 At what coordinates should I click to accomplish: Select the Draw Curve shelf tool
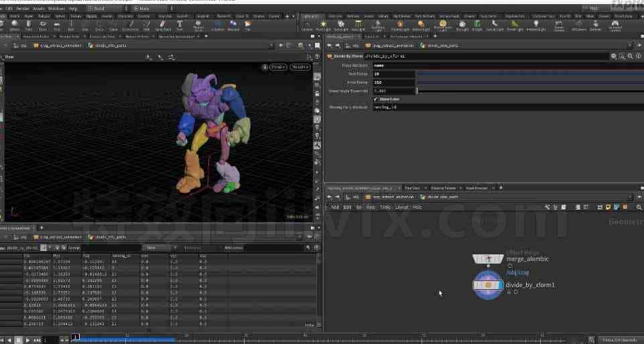click(130, 25)
